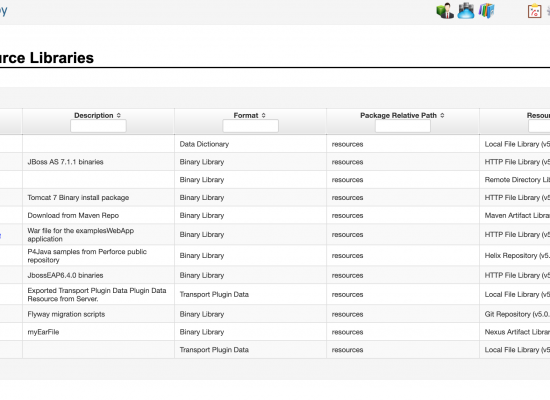Screen dimensions: 550x400
Task: Open the cloud and servers icon
Action: coord(466,11)
